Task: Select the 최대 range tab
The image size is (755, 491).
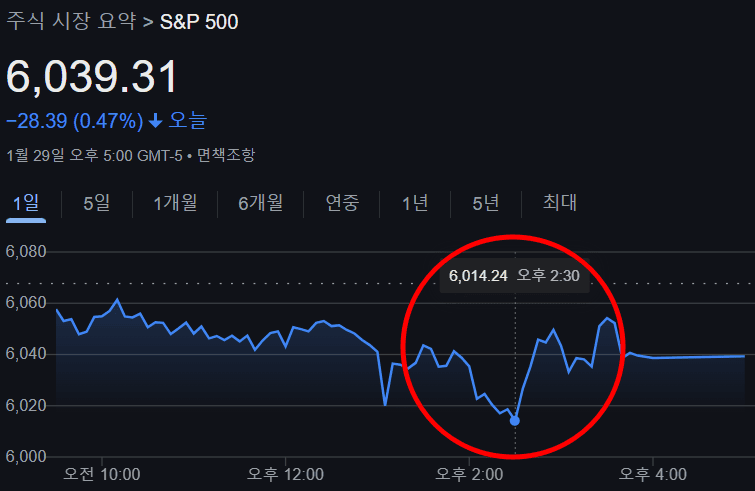Action: pos(560,203)
